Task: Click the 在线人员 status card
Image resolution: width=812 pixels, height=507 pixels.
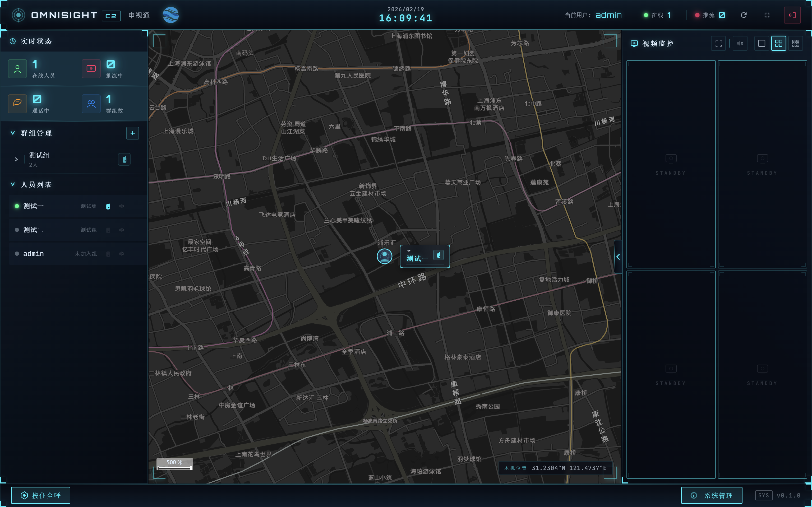Action: pos(37,69)
